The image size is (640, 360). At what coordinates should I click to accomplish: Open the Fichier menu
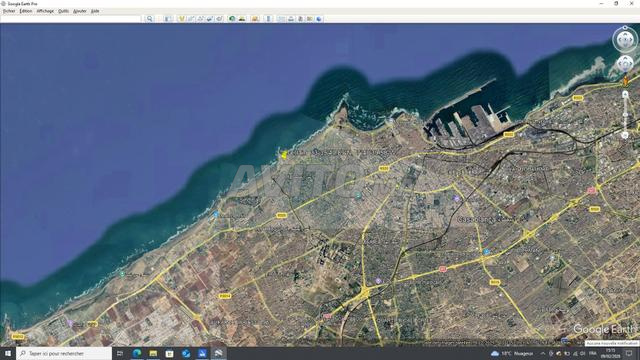tap(9, 11)
